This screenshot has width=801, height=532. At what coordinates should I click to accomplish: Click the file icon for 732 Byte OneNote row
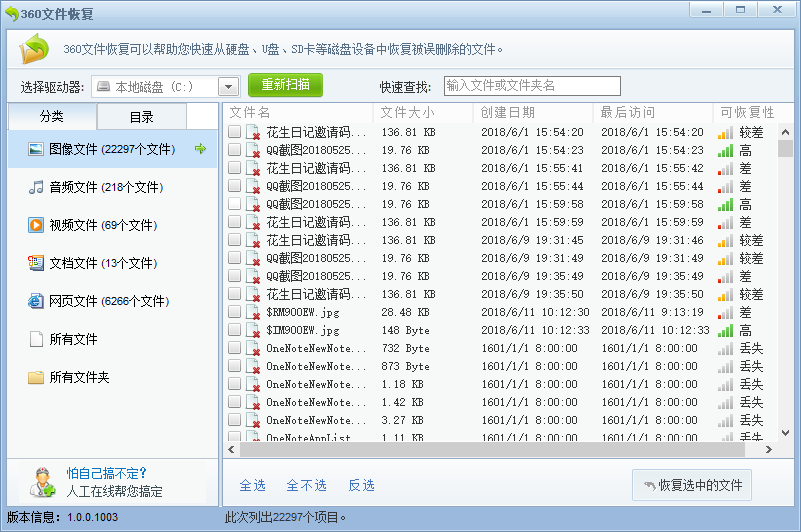coord(253,348)
